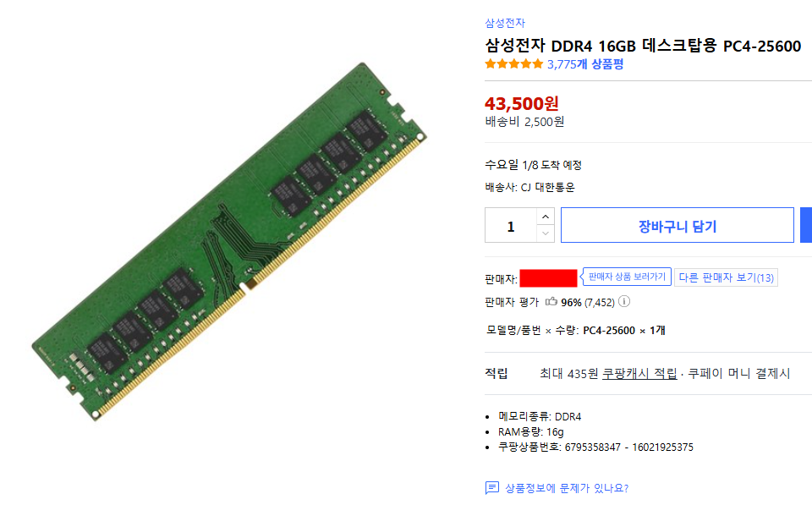
Task: Click the 43,500원 price
Action: coord(522,103)
